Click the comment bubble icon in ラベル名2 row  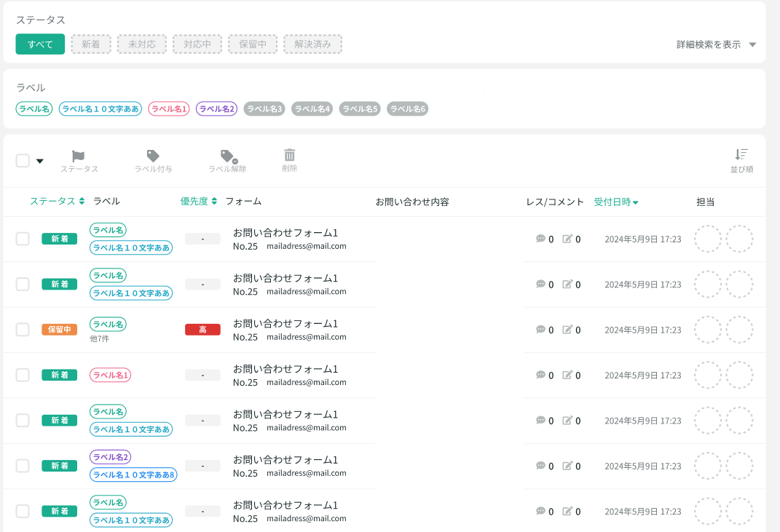click(x=540, y=466)
